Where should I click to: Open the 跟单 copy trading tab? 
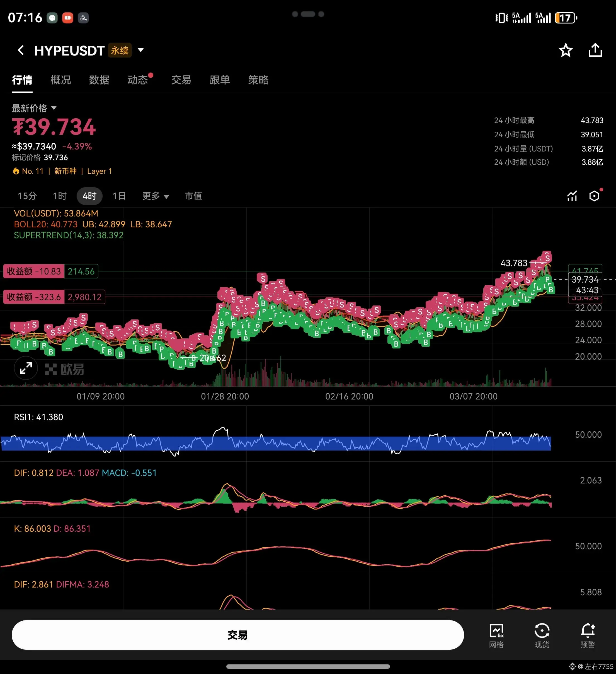click(219, 80)
